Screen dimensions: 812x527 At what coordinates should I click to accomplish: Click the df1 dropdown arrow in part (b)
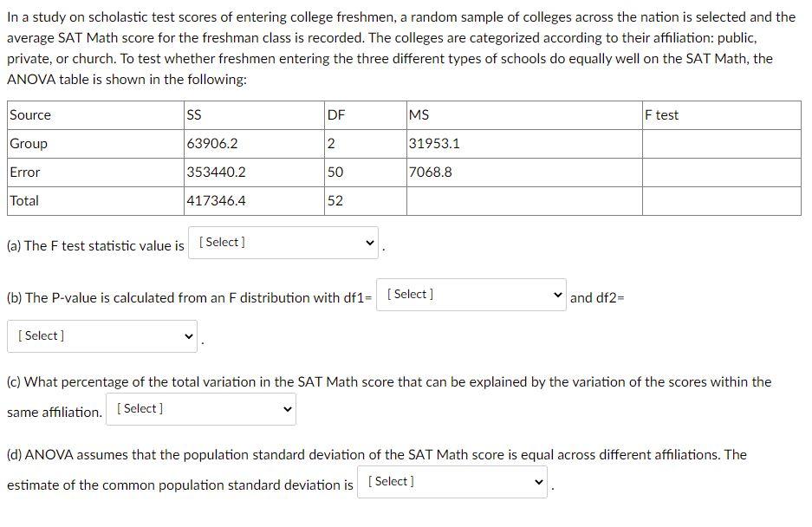pyautogui.click(x=558, y=295)
